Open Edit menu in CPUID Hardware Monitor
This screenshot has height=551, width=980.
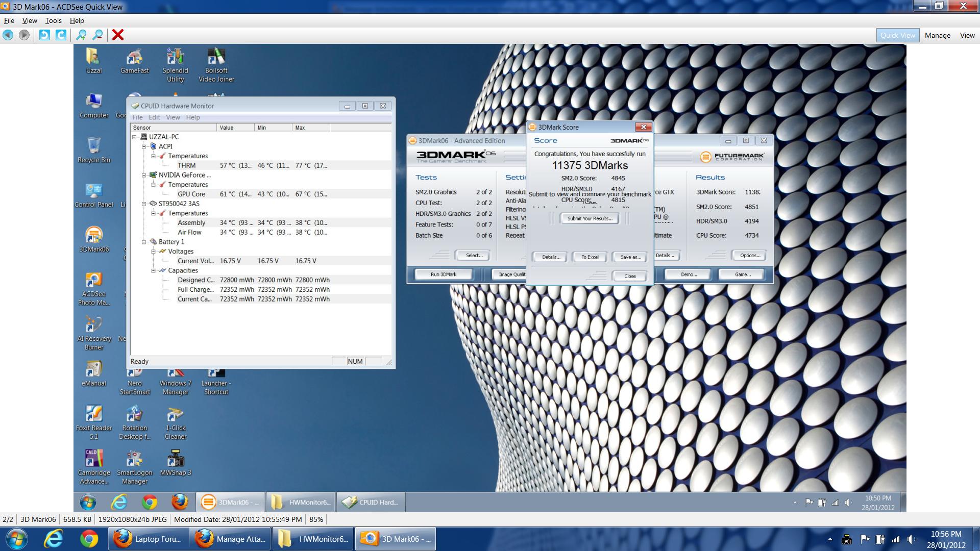[154, 117]
